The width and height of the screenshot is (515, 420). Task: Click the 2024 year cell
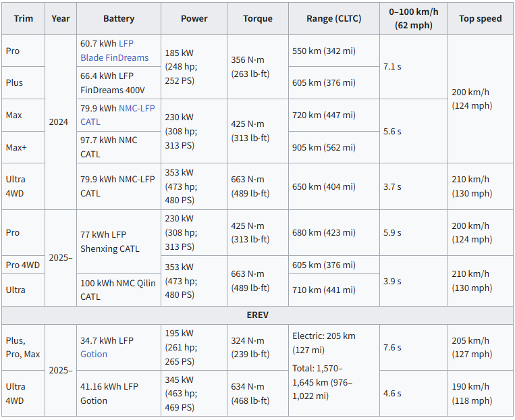pos(61,122)
